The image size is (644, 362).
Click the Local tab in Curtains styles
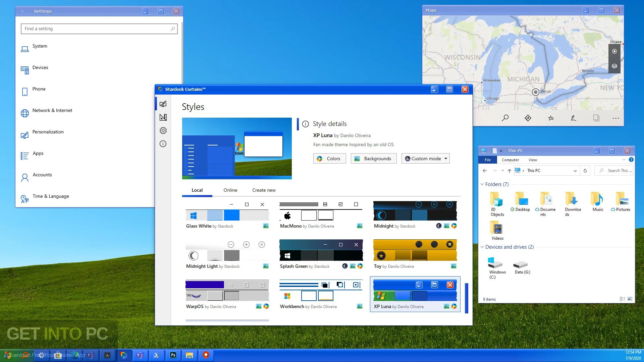(x=197, y=190)
